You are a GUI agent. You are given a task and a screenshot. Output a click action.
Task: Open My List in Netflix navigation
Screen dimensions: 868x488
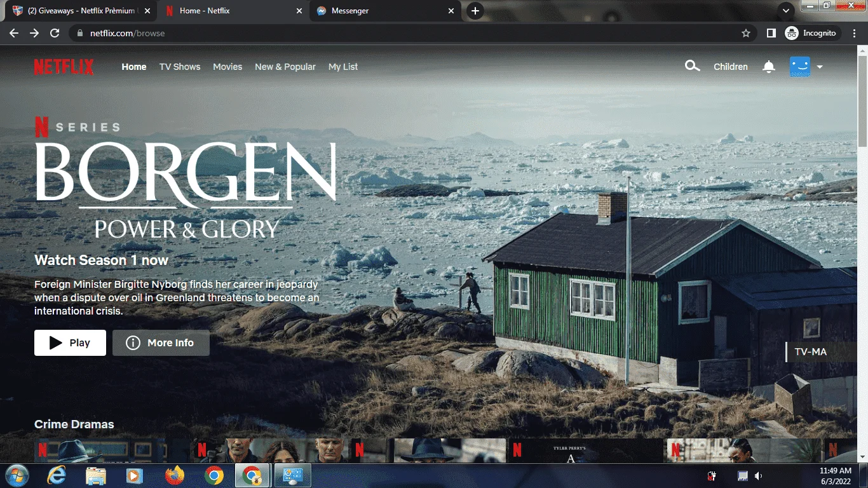[343, 67]
